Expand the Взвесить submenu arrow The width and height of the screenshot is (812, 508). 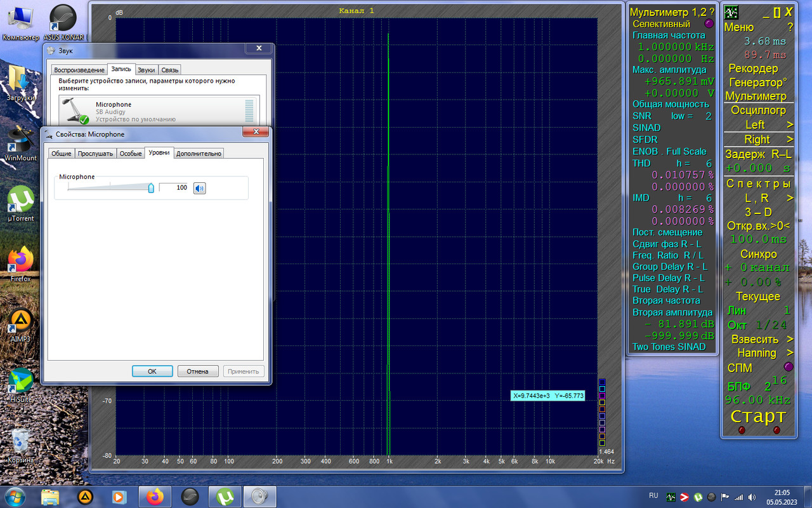pyautogui.click(x=790, y=339)
